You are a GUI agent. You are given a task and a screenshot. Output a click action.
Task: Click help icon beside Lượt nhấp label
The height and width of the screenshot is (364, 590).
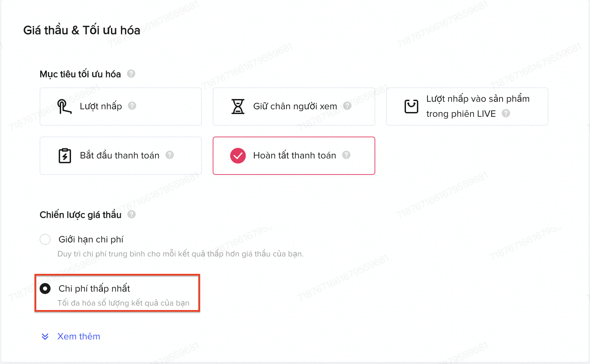[132, 106]
